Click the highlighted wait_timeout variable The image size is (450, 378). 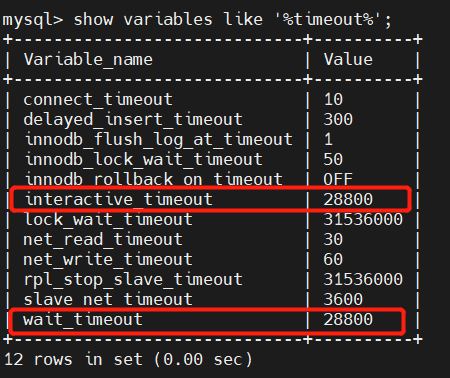[x=83, y=319]
